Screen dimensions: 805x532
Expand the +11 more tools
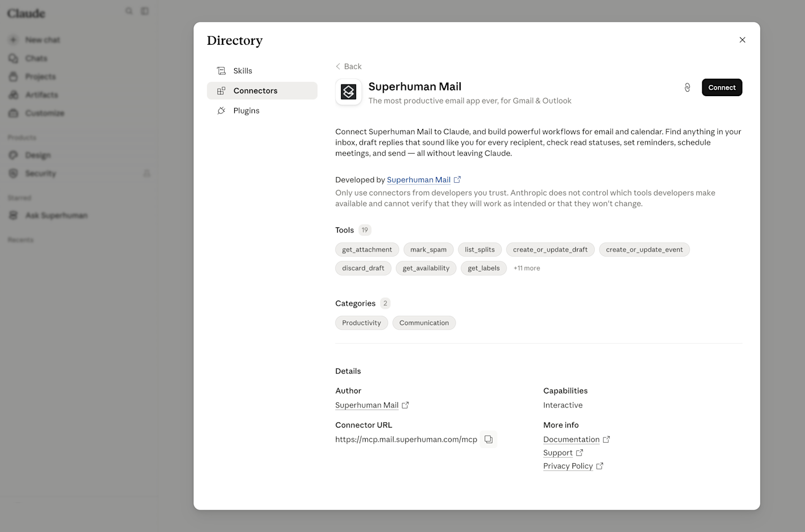pos(527,268)
